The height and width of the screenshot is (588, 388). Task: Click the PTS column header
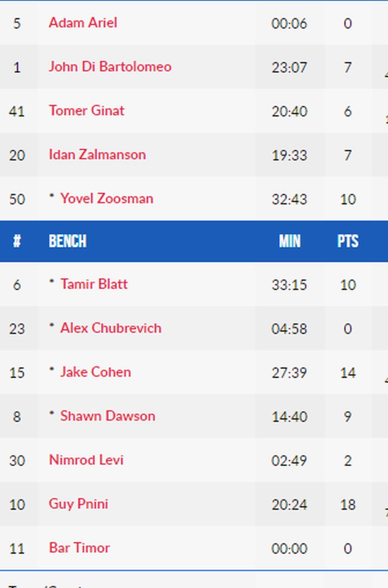(x=348, y=241)
